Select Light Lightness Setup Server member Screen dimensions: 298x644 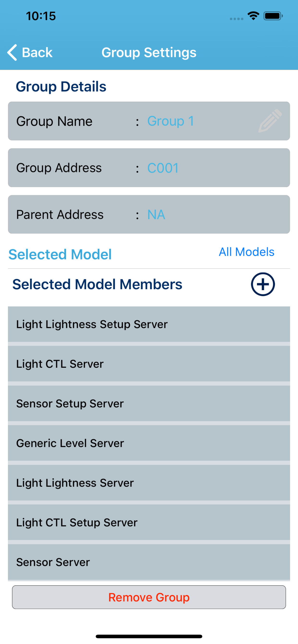(x=149, y=324)
